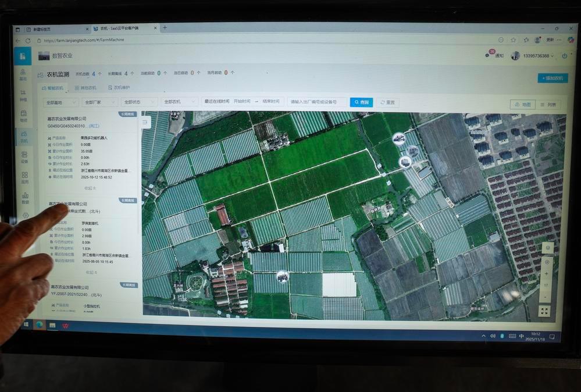Click the 添加农机 button

click(552, 78)
